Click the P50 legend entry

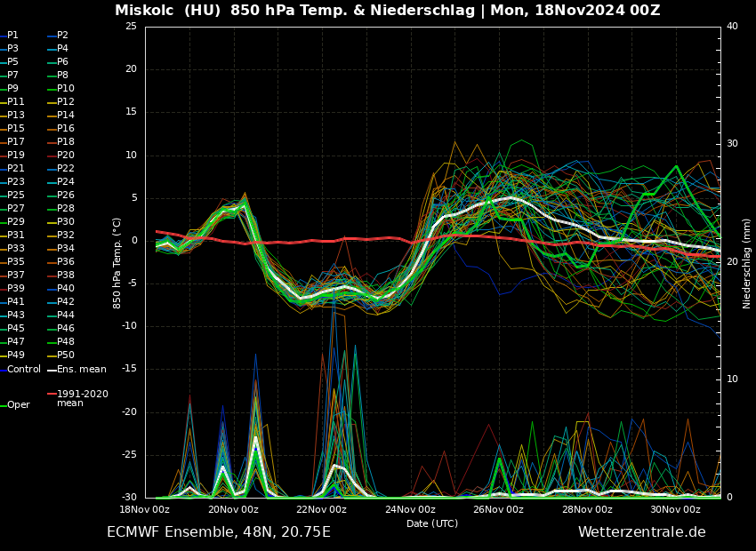pyautogui.click(x=65, y=355)
